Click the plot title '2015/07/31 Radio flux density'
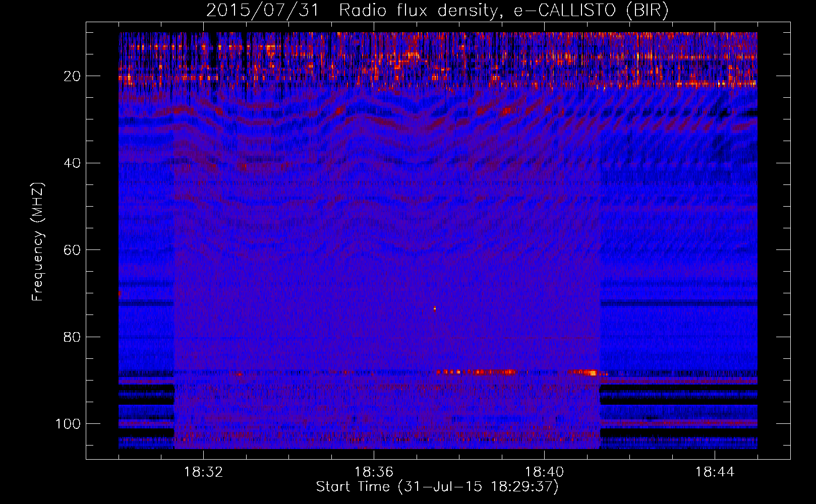 [x=352, y=11]
